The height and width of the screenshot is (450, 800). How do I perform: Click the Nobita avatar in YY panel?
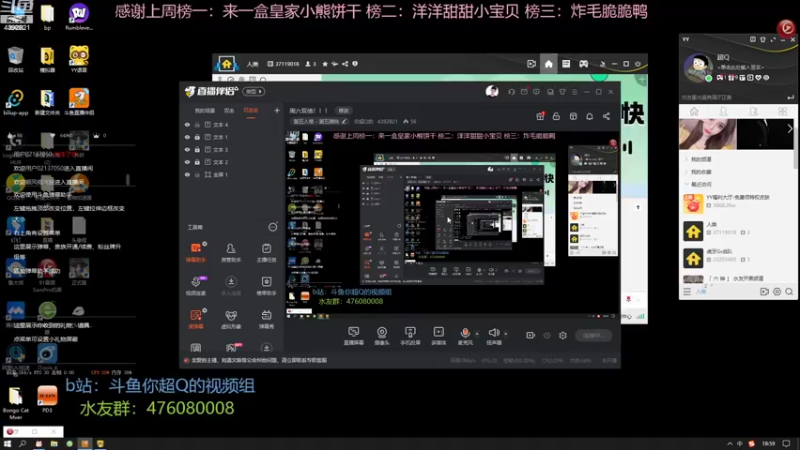click(x=697, y=67)
